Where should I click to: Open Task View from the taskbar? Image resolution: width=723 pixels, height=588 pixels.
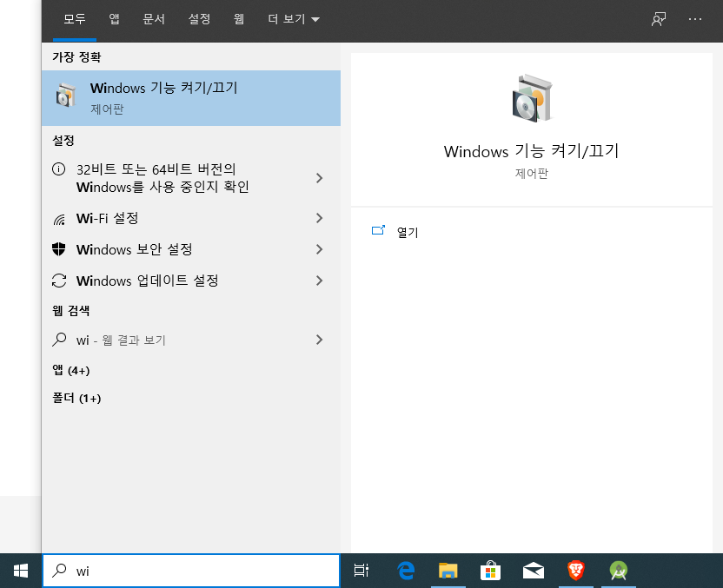point(361,571)
